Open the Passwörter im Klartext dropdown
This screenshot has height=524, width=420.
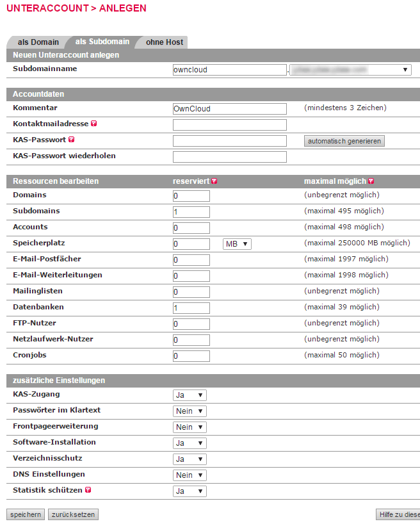[190, 411]
